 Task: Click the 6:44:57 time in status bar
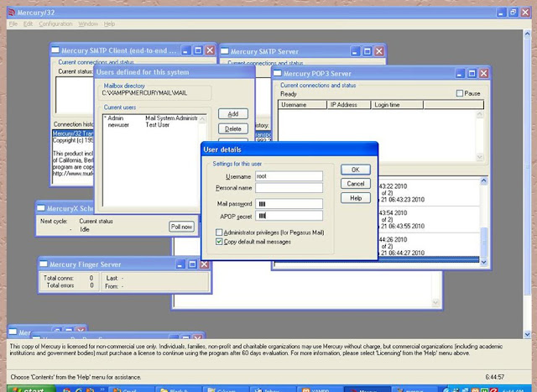494,377
